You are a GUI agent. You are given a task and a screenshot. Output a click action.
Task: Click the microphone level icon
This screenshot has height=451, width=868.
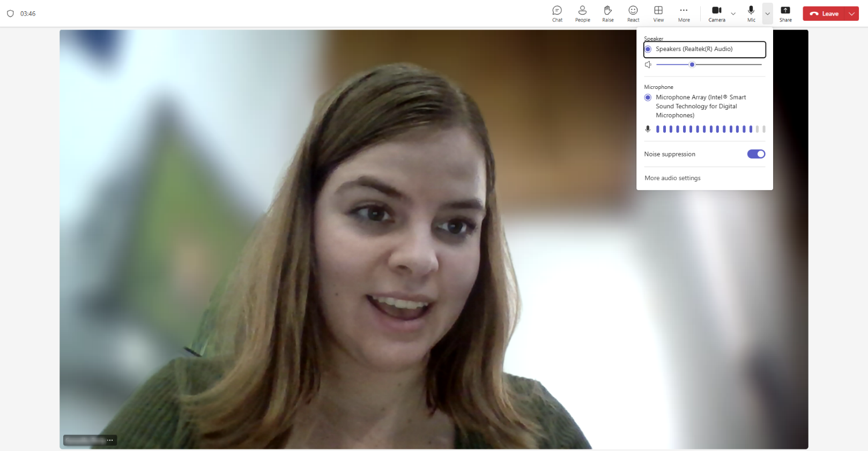point(648,129)
